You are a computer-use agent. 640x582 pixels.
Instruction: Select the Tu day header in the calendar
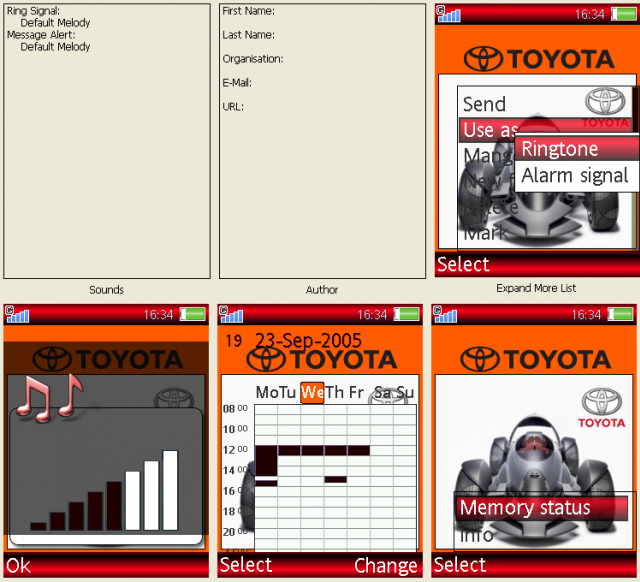coord(288,393)
